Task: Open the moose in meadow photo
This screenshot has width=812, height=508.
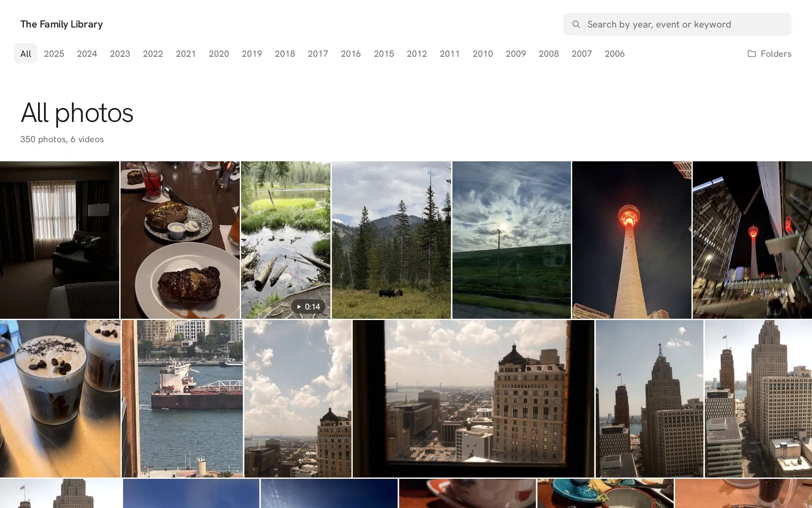Action: pos(392,240)
